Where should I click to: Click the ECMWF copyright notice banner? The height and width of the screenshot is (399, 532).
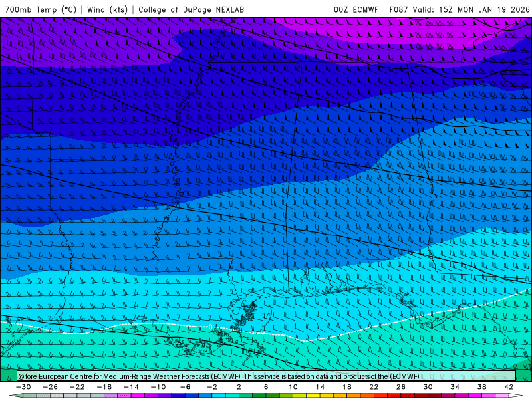pos(267,376)
